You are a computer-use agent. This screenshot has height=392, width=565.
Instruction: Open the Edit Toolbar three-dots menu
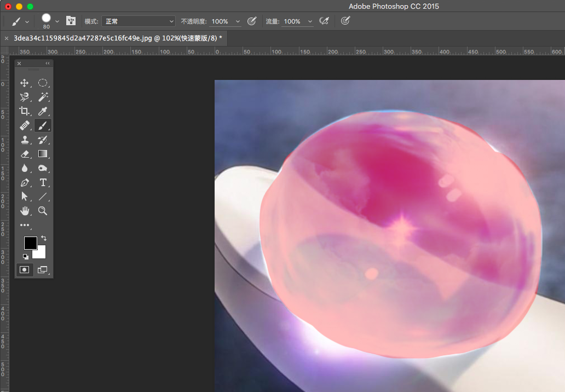(x=25, y=225)
